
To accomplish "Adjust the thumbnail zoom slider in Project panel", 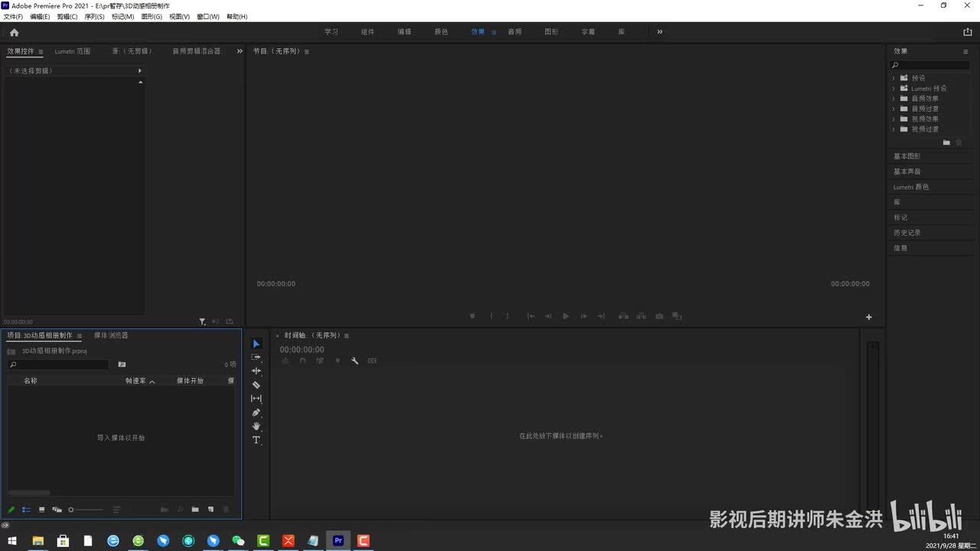I will (85, 510).
